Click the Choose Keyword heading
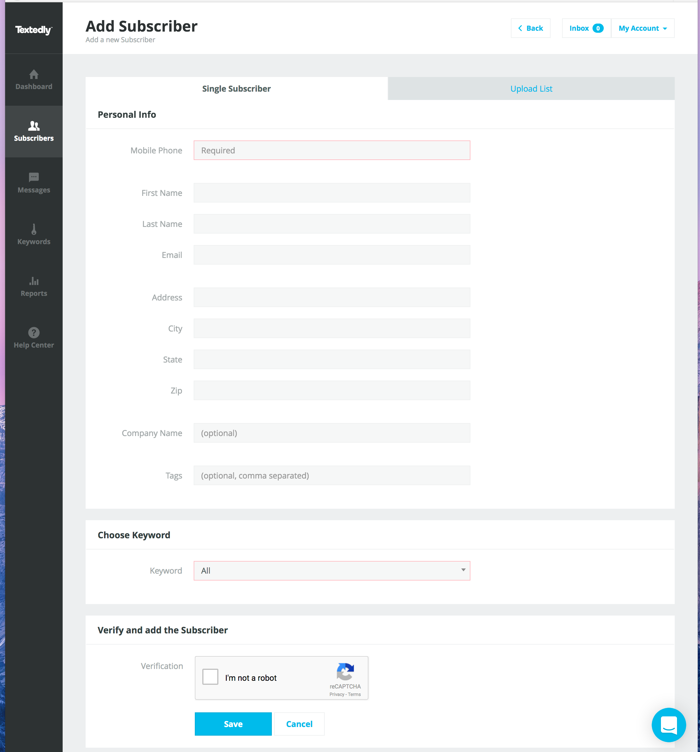The image size is (700, 752). point(134,535)
